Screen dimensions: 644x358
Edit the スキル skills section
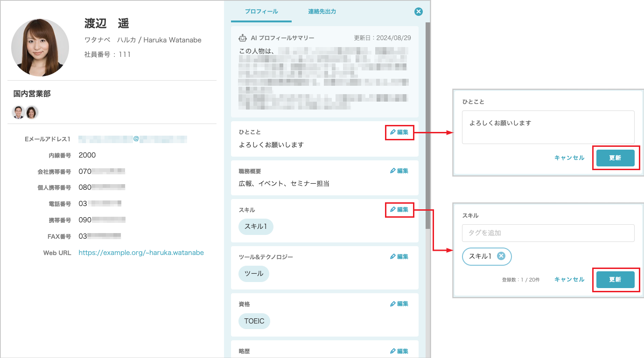(399, 209)
